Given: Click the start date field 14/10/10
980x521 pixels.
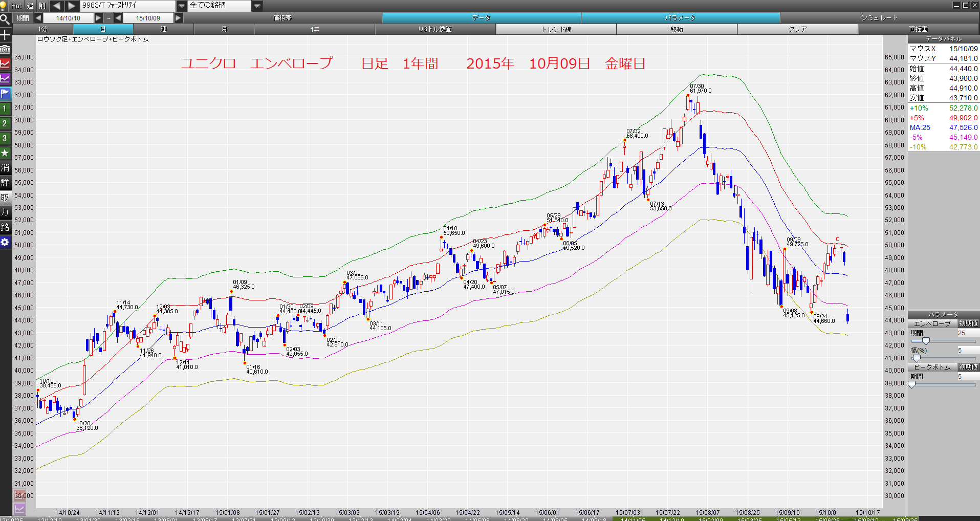Looking at the screenshot, I should 69,18.
